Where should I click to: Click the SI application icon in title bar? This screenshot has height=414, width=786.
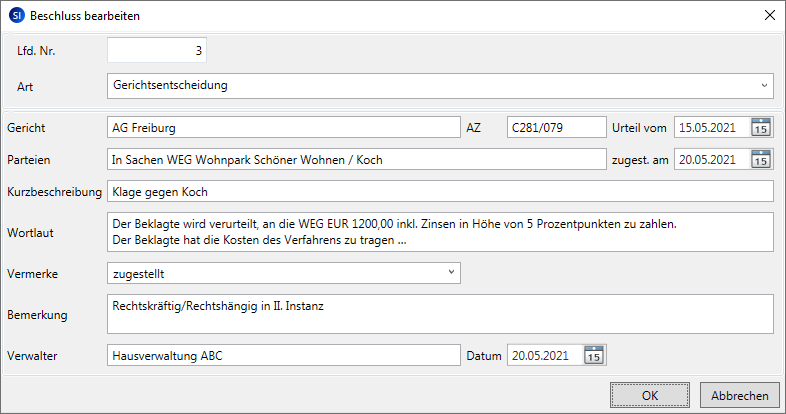(x=16, y=16)
